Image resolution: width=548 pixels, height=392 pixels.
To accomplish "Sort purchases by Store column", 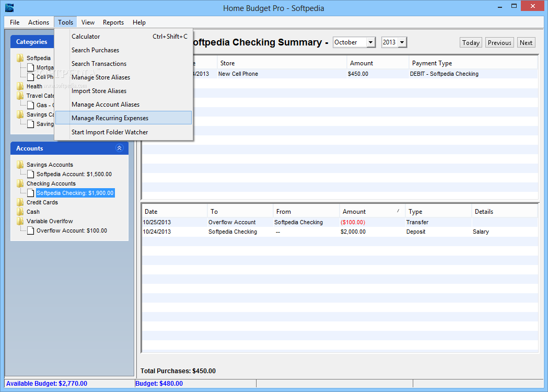I will (282, 63).
